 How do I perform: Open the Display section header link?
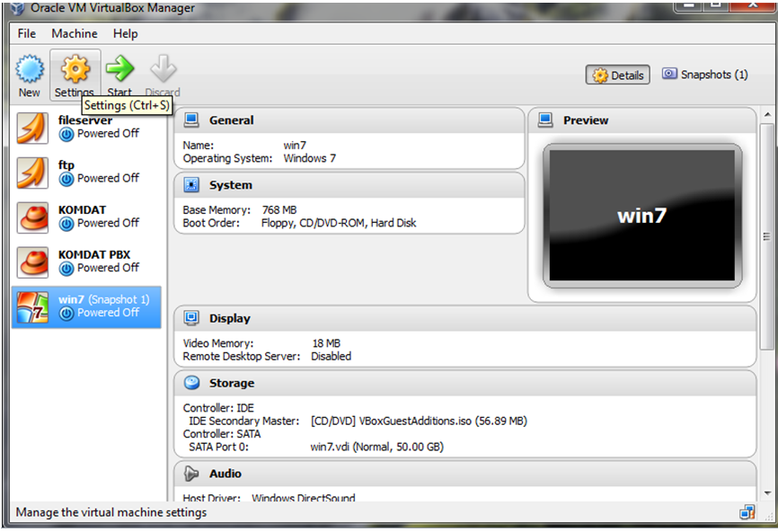coord(230,318)
